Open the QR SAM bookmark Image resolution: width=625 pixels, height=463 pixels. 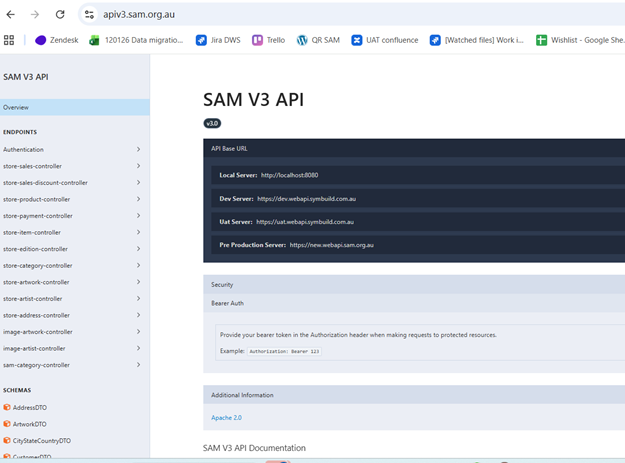pos(318,40)
